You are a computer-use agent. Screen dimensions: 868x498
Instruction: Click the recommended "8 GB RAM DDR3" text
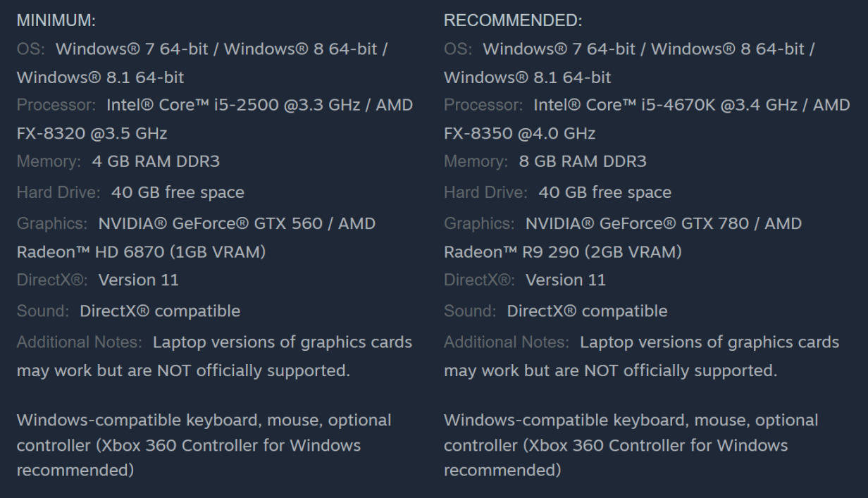click(x=583, y=162)
